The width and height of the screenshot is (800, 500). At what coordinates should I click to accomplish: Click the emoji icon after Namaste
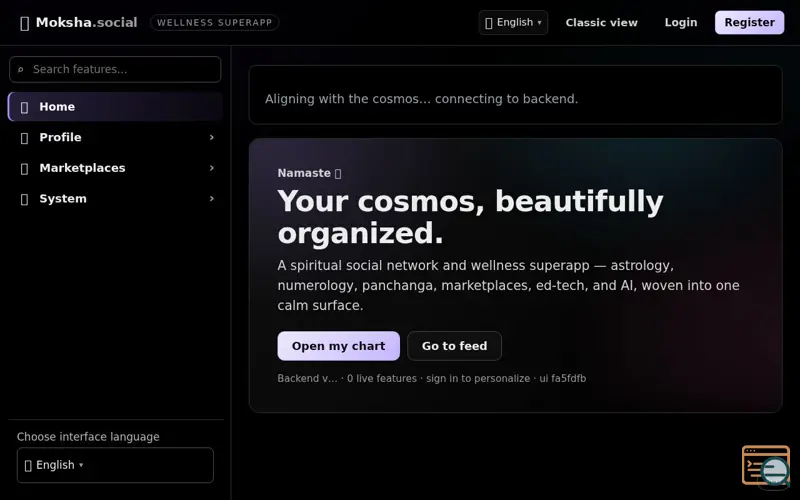click(x=338, y=173)
